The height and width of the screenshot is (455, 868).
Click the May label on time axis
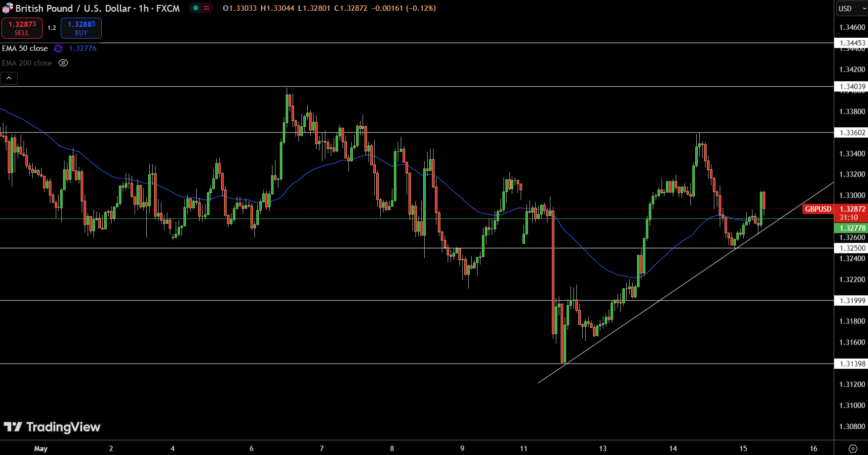click(41, 448)
